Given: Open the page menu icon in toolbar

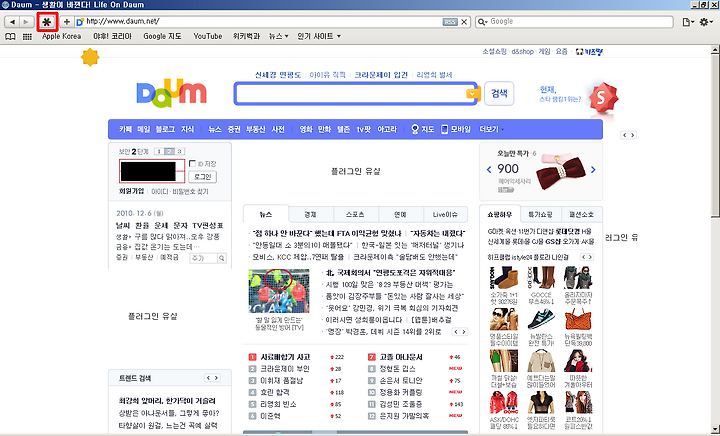Looking at the screenshot, I should 687,22.
